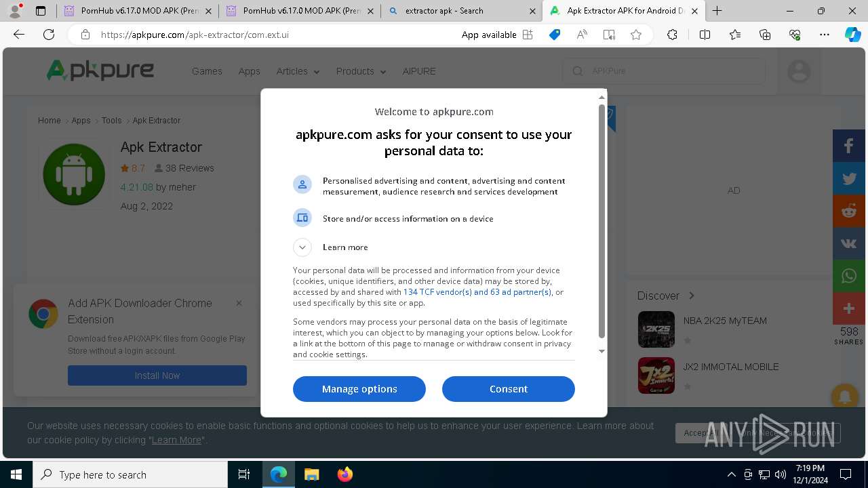868x488 pixels.
Task: Activate Read aloud icon
Action: coord(582,35)
